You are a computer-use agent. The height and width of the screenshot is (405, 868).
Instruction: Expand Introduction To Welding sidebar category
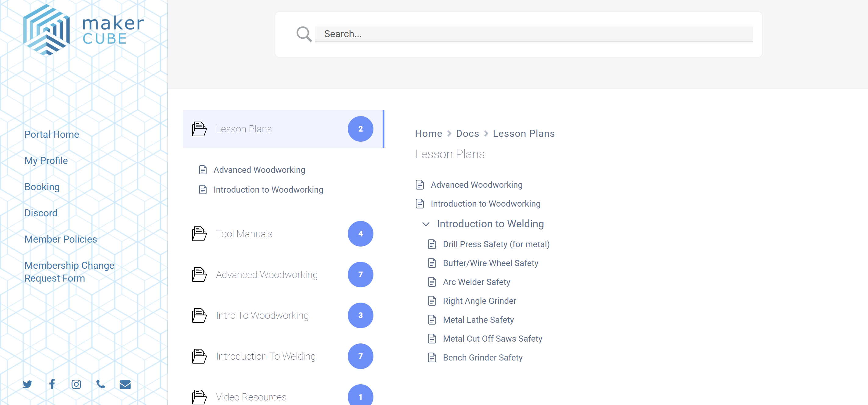265,356
